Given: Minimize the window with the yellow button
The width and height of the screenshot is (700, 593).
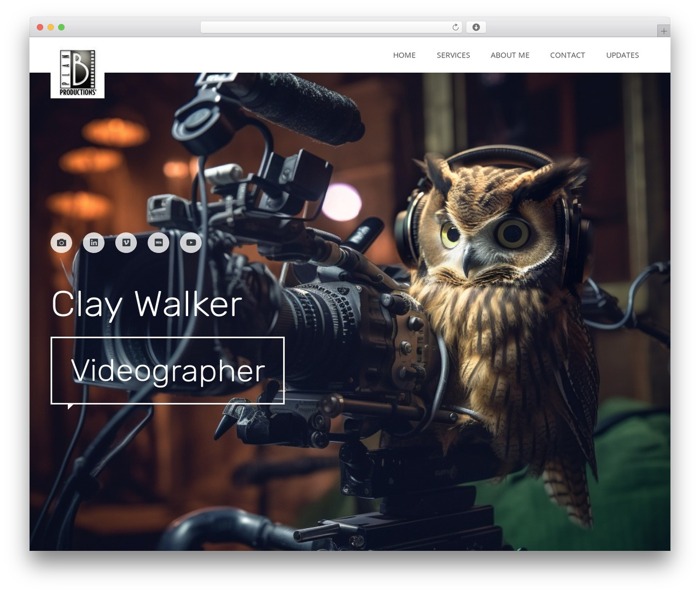Looking at the screenshot, I should tap(51, 27).
